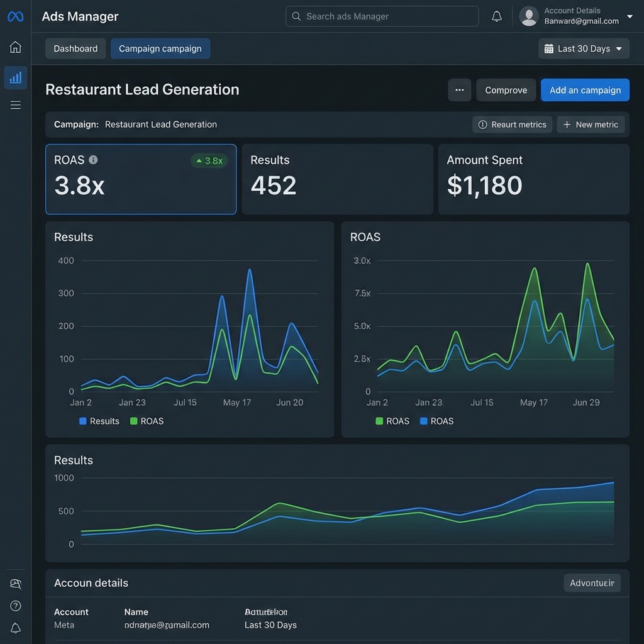Click the ellipsis options icon near Comprove
The height and width of the screenshot is (644, 644).
click(x=459, y=90)
